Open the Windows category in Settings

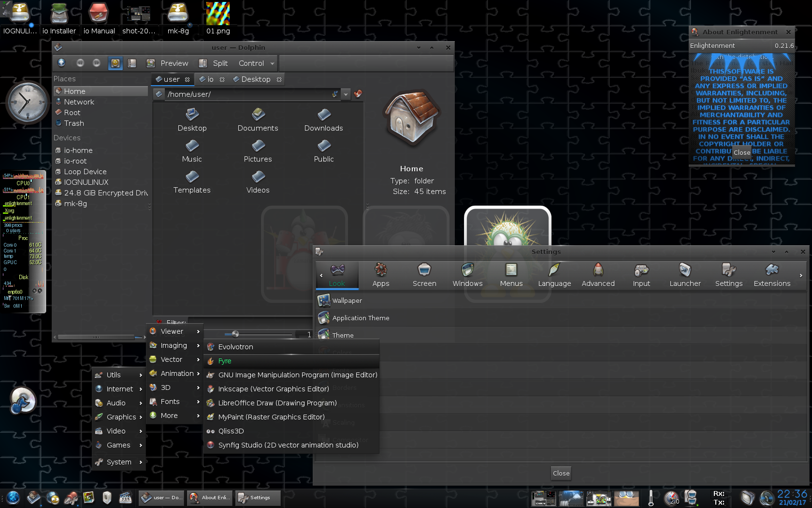coord(467,275)
